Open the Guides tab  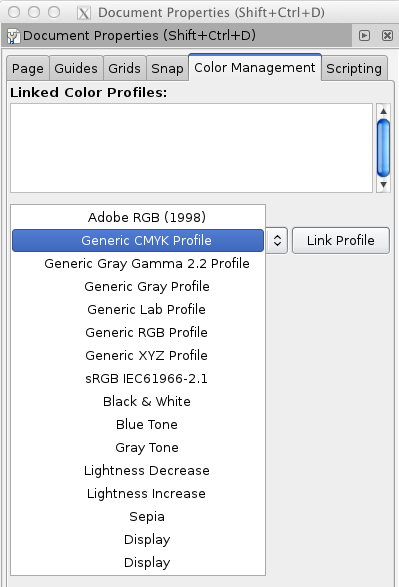(76, 69)
